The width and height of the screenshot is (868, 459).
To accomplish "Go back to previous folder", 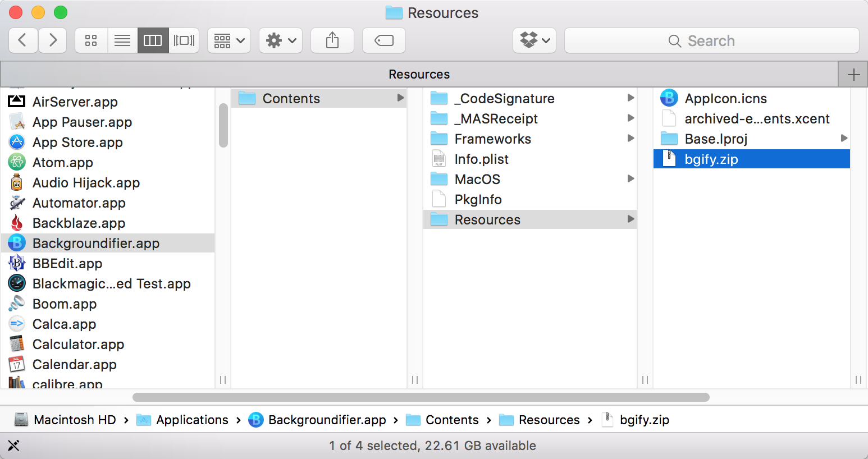I will (23, 40).
